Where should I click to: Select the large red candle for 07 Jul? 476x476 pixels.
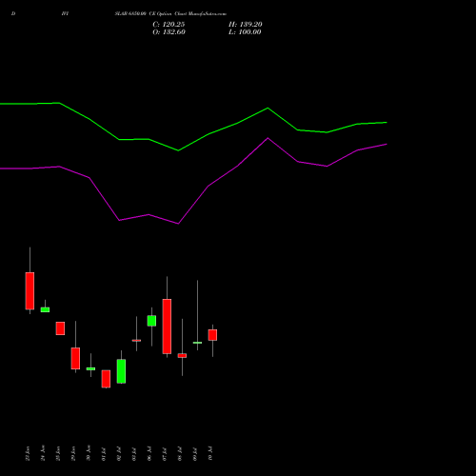pos(167,327)
